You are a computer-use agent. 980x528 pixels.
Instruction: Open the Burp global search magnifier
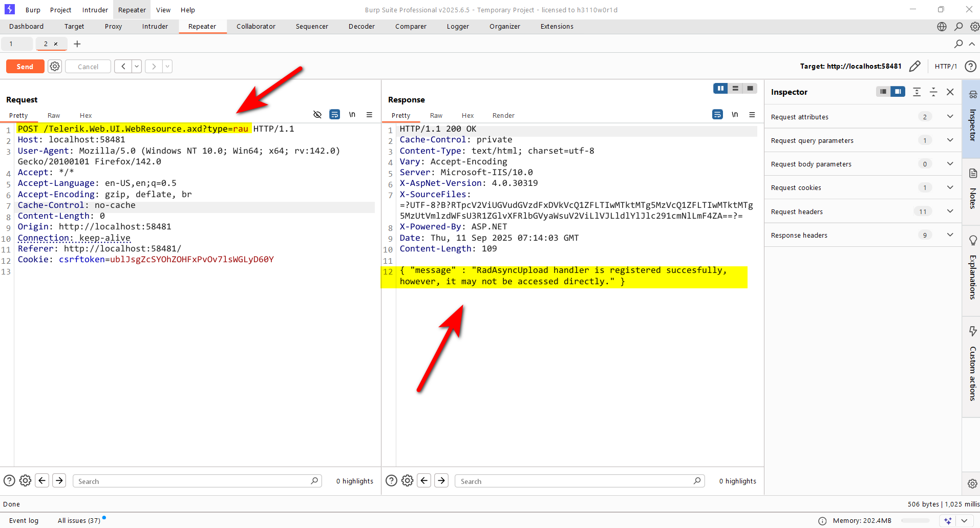click(958, 27)
